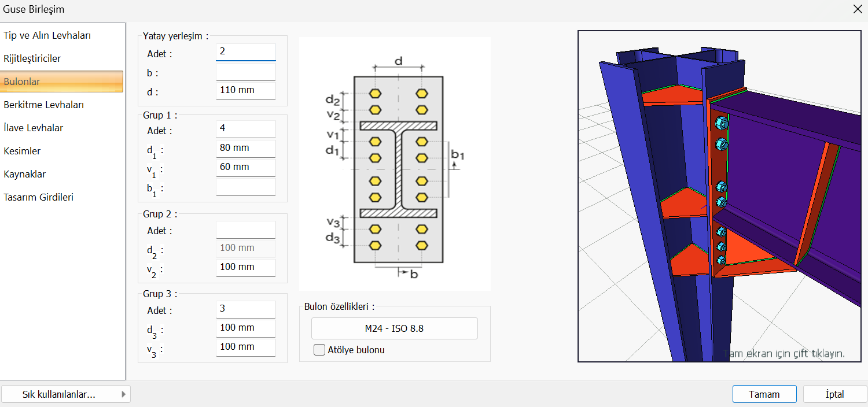This screenshot has width=868, height=407.
Task: Expand the Sık kullanılanlar dropdown
Action: [x=66, y=394]
